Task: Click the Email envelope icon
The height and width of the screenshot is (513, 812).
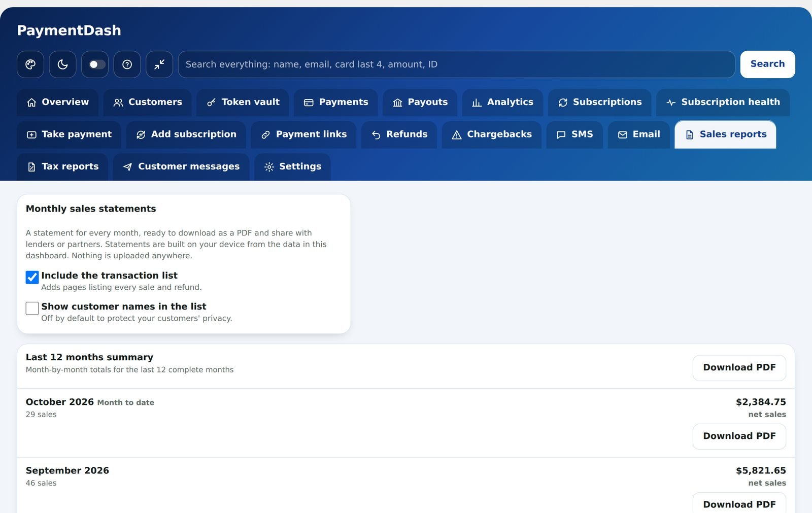Action: [x=623, y=135]
